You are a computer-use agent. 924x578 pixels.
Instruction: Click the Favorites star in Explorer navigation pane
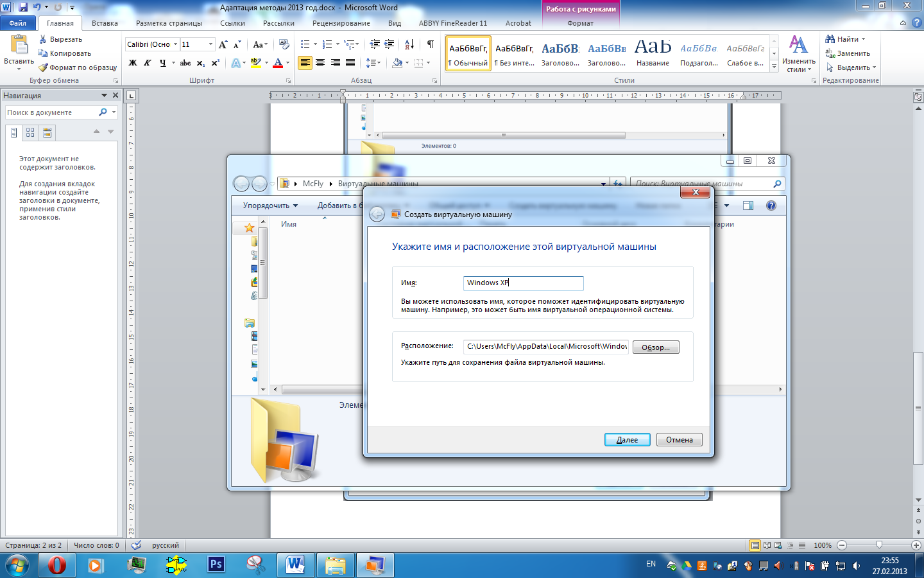tap(250, 228)
